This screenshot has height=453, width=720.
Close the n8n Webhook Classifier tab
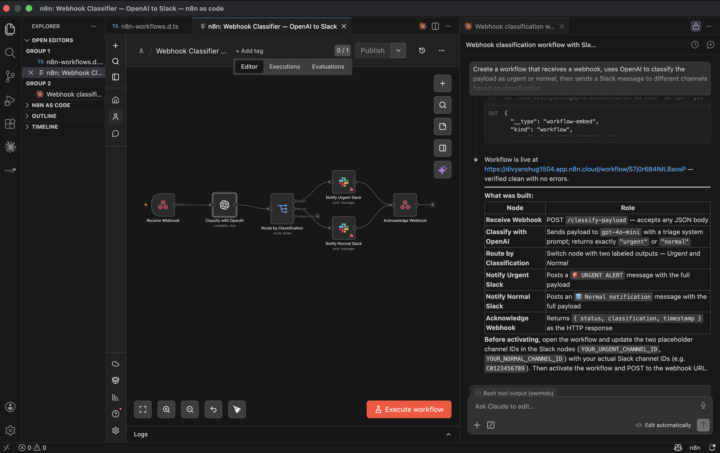pos(343,26)
